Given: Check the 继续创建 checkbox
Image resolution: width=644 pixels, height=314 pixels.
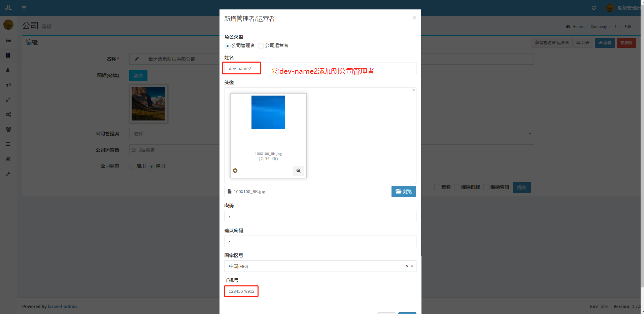Looking at the screenshot, I should pyautogui.click(x=457, y=187).
